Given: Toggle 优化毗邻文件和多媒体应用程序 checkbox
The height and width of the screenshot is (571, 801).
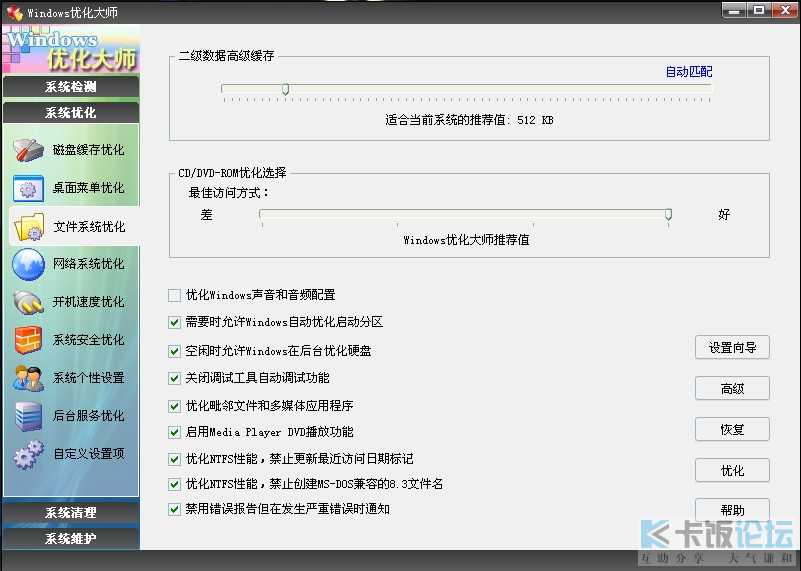Looking at the screenshot, I should (x=174, y=406).
